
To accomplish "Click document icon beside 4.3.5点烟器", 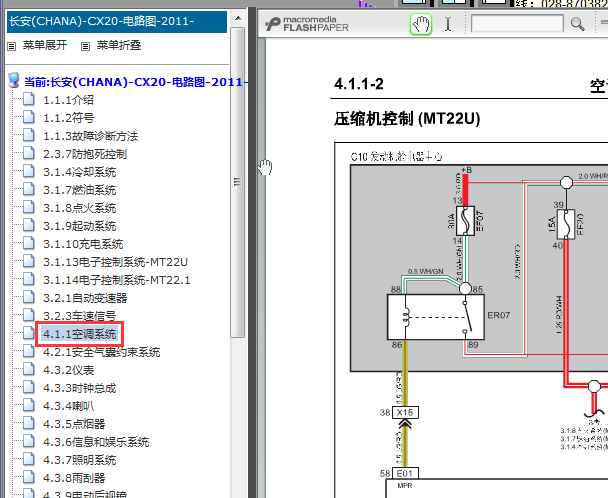I will point(29,423).
